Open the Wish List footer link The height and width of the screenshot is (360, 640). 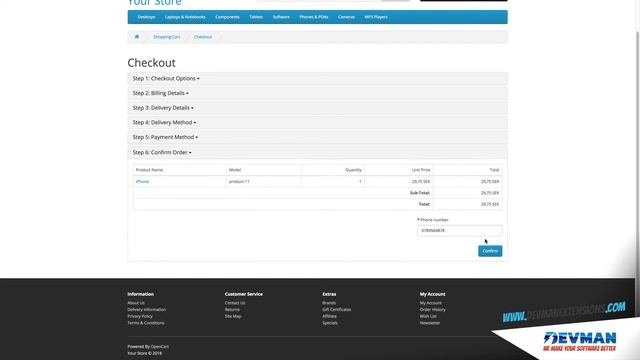coord(428,316)
